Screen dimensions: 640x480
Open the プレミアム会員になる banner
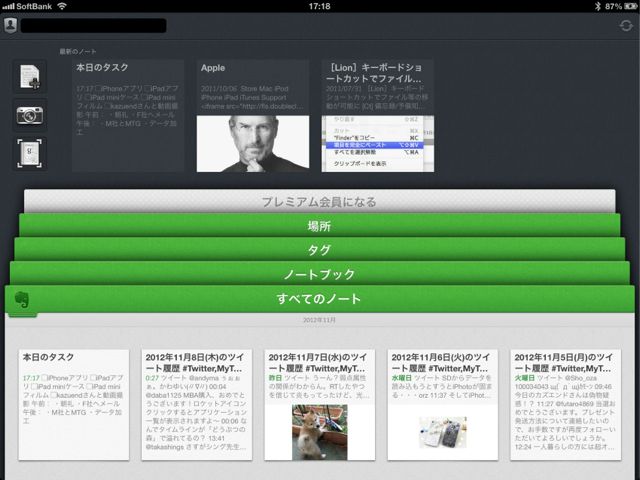(x=319, y=201)
